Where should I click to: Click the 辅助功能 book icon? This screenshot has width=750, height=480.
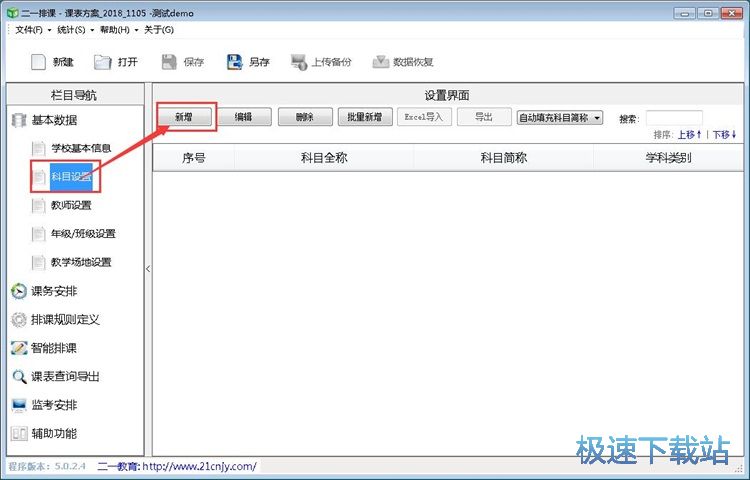[19, 434]
